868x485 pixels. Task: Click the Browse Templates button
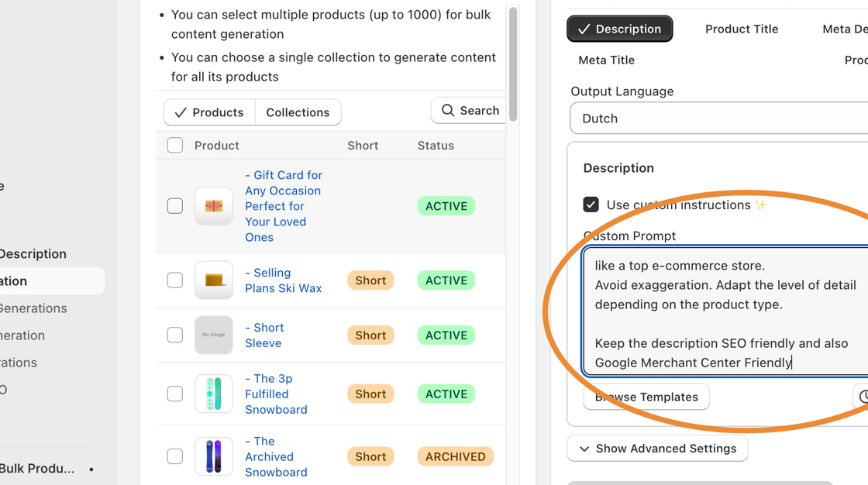pos(646,397)
